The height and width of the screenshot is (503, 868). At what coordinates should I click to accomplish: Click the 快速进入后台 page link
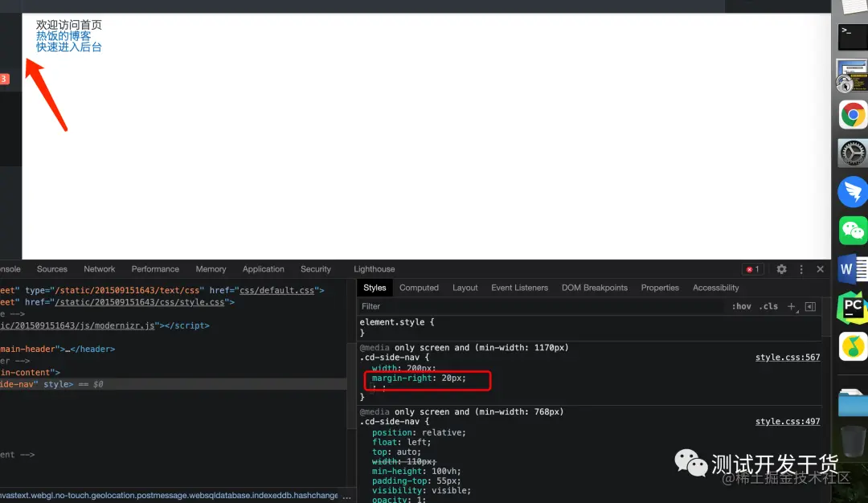(68, 47)
